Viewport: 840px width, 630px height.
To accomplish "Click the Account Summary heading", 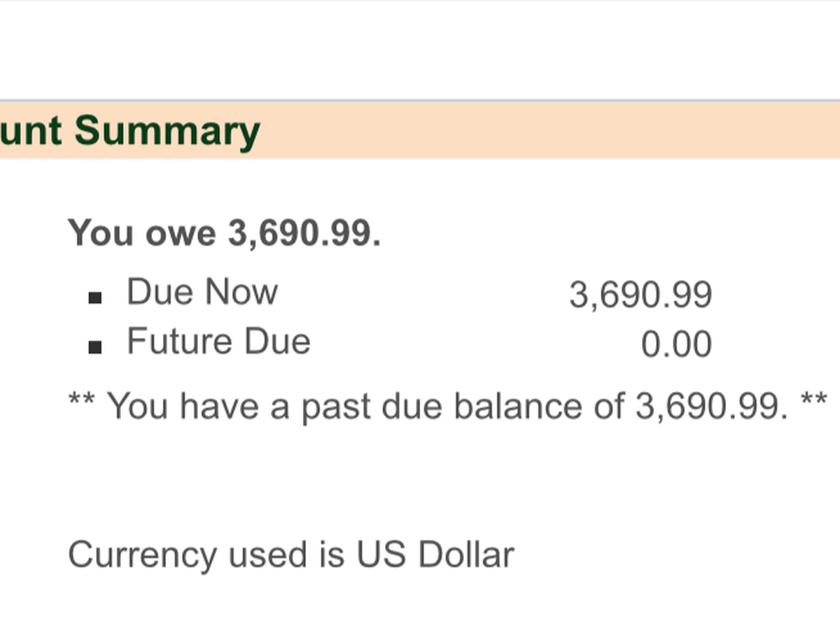I will 129,131.
